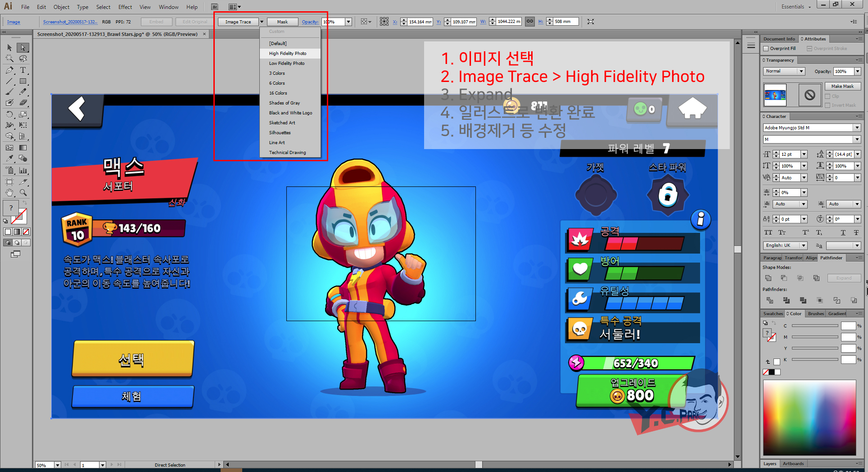The image size is (868, 472).
Task: Choose the Black and White Logo preset
Action: 290,113
